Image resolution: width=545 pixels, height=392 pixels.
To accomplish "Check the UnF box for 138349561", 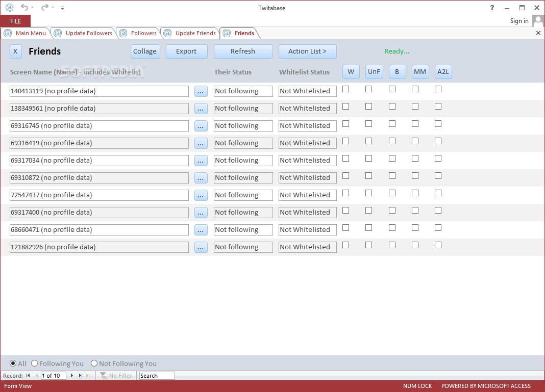I will (x=369, y=107).
